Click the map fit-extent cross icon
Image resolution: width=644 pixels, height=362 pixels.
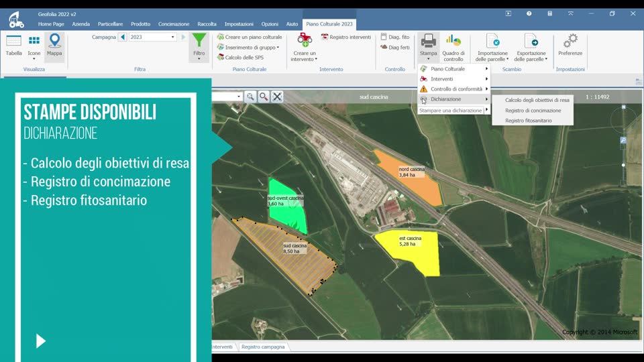pyautogui.click(x=277, y=97)
